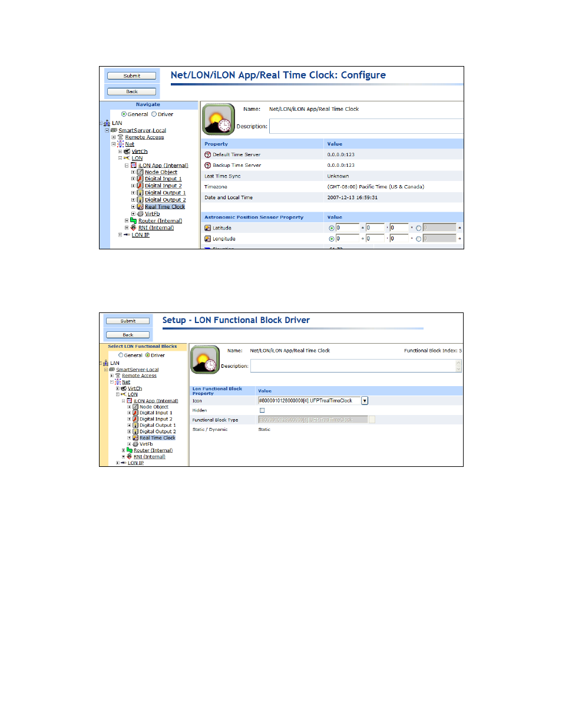This screenshot has width=562, height=728.
Task: Expand LON IP node in Navigate tree
Action: (x=120, y=235)
